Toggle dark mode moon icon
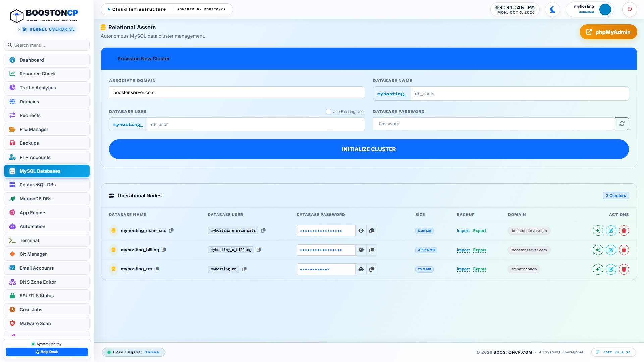The width and height of the screenshot is (644, 362). click(x=552, y=9)
